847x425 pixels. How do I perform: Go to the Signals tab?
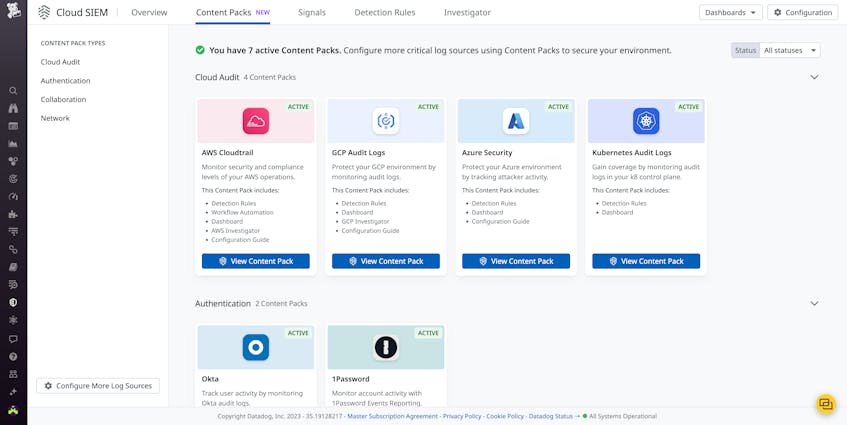[312, 12]
